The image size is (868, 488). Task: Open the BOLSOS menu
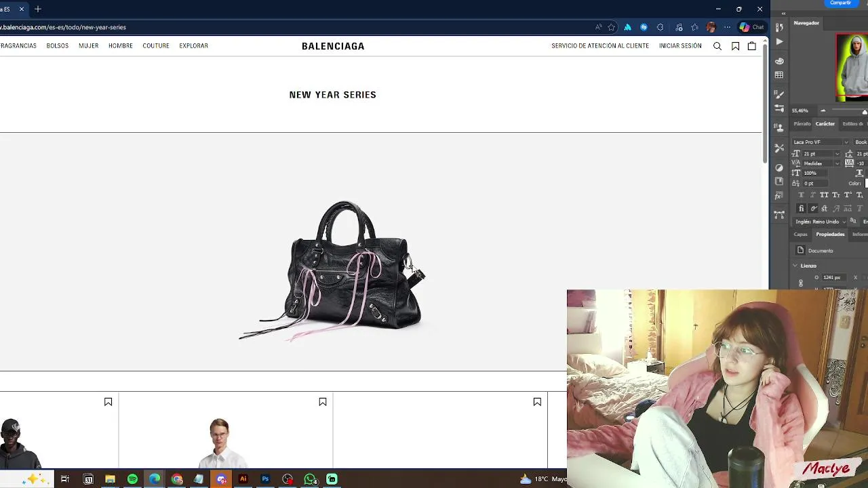click(58, 46)
